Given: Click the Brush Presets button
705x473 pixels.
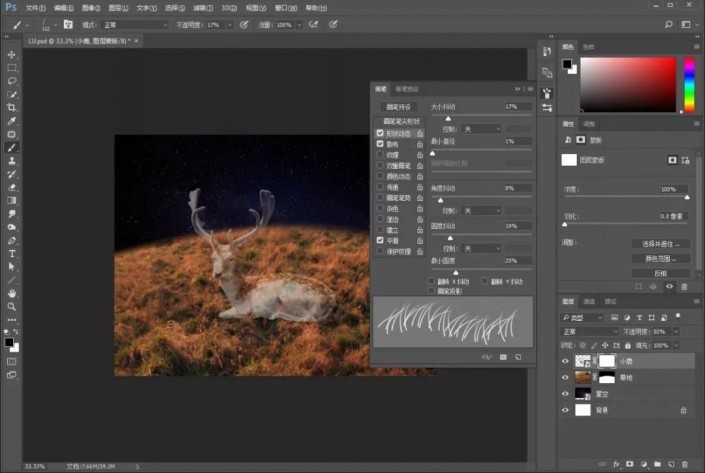Looking at the screenshot, I should click(399, 107).
